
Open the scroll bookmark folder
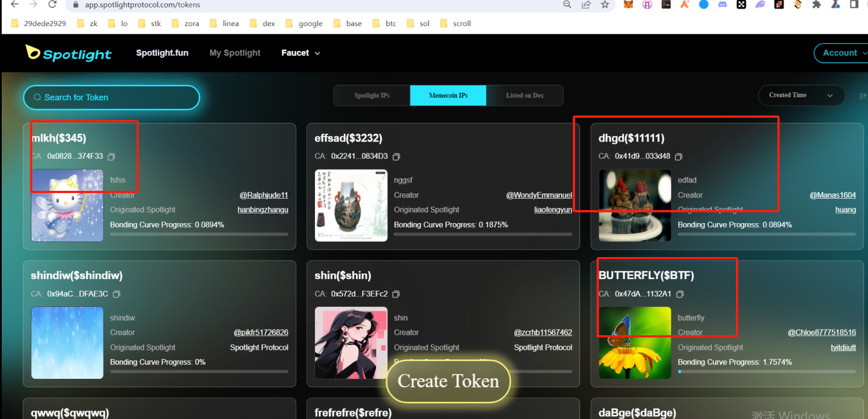456,23
